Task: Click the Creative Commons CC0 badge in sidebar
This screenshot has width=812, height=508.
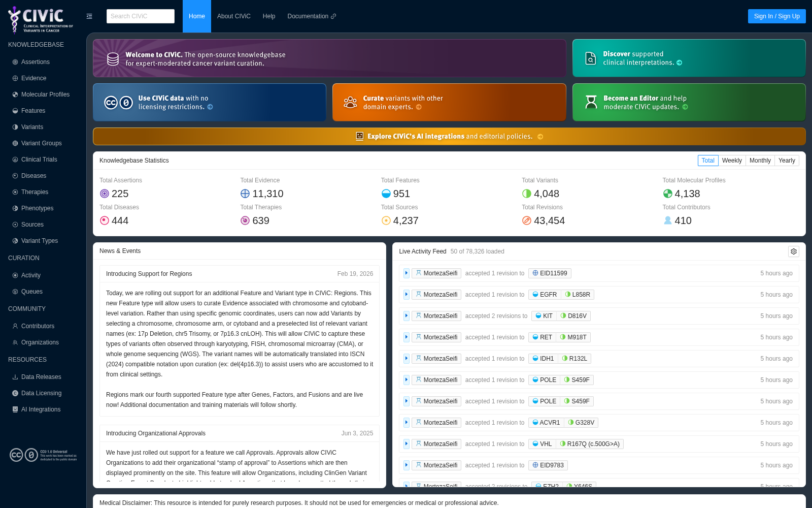Action: click(43, 455)
